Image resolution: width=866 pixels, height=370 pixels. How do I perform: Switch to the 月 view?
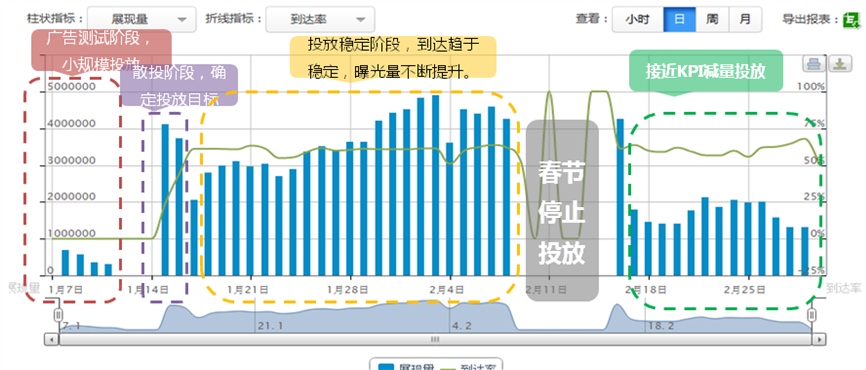pyautogui.click(x=746, y=19)
